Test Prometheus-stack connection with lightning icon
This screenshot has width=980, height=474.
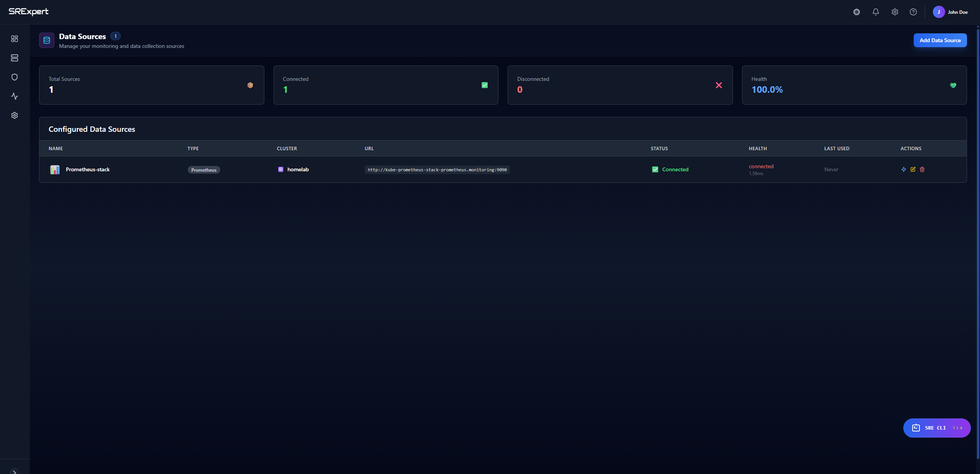tap(903, 169)
